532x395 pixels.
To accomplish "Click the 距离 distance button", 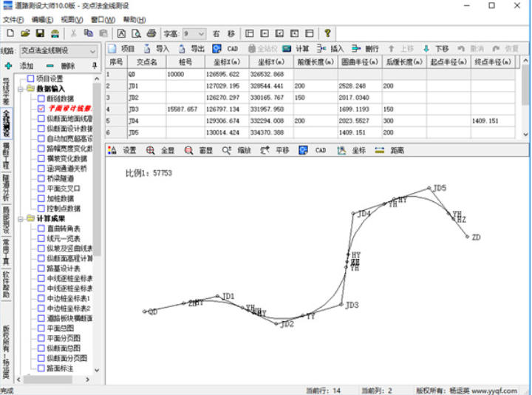I will coord(389,150).
